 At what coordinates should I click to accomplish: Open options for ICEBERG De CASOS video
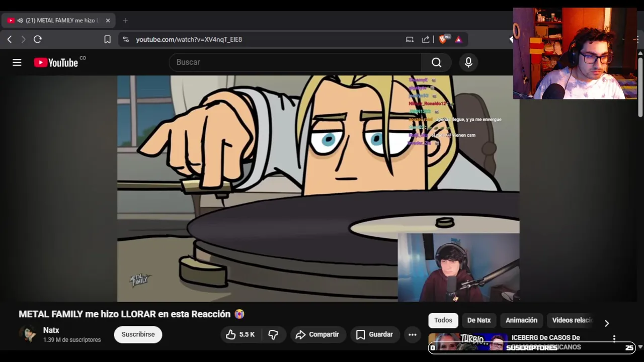click(614, 338)
